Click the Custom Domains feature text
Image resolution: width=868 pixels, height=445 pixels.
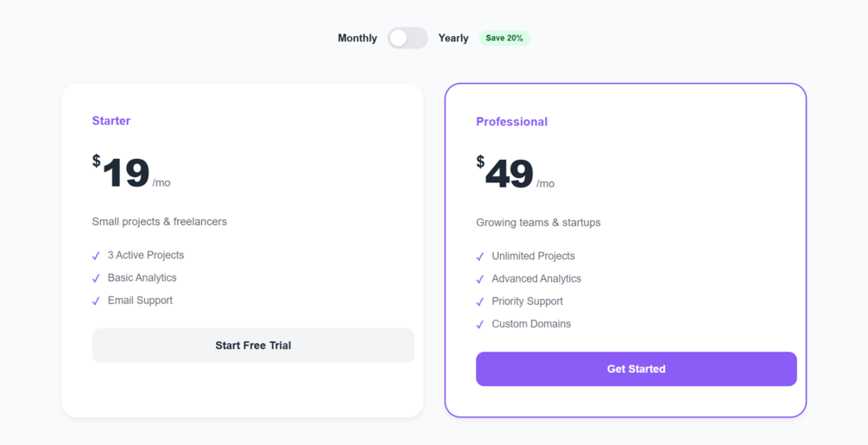click(531, 324)
